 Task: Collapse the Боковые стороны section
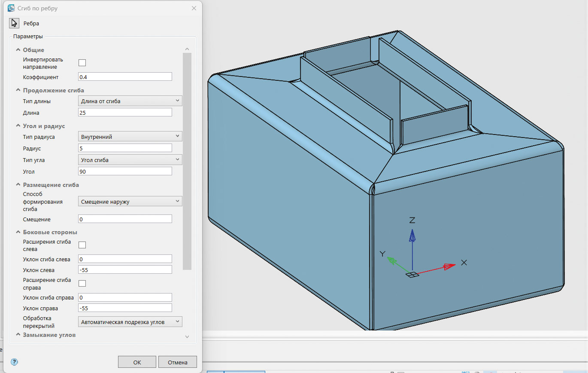(18, 232)
